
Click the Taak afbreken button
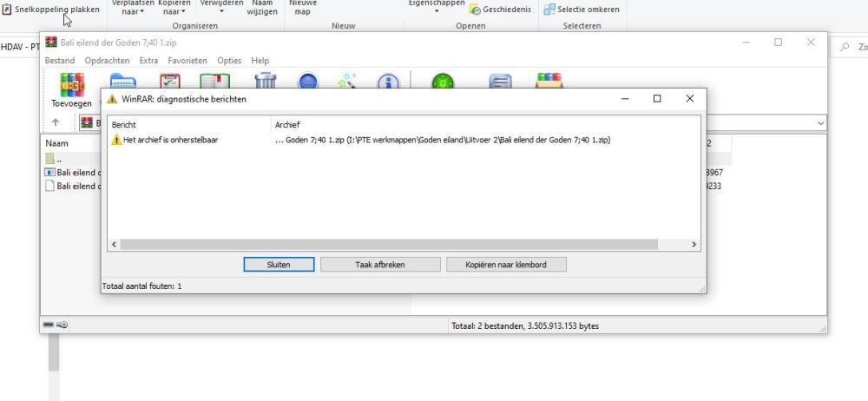pos(379,265)
